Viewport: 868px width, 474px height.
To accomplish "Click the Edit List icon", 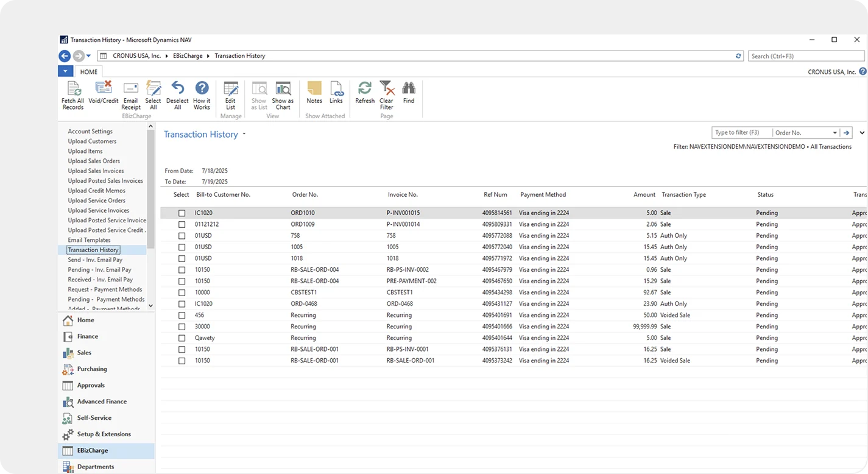I will 230,95.
